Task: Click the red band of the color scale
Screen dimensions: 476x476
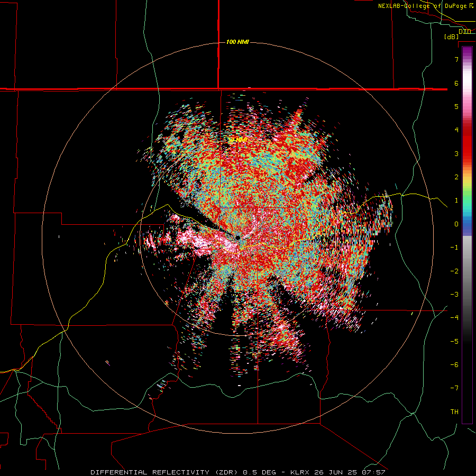Action: [x=467, y=146]
